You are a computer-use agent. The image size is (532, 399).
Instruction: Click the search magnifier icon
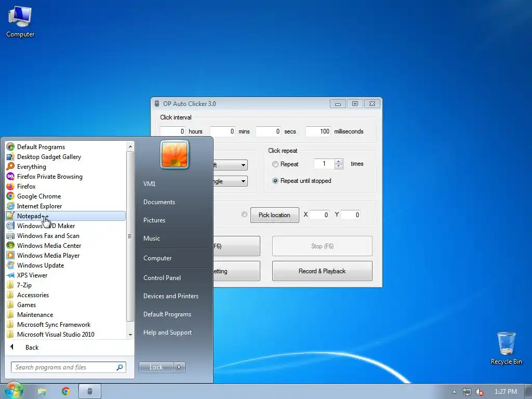[x=119, y=367]
